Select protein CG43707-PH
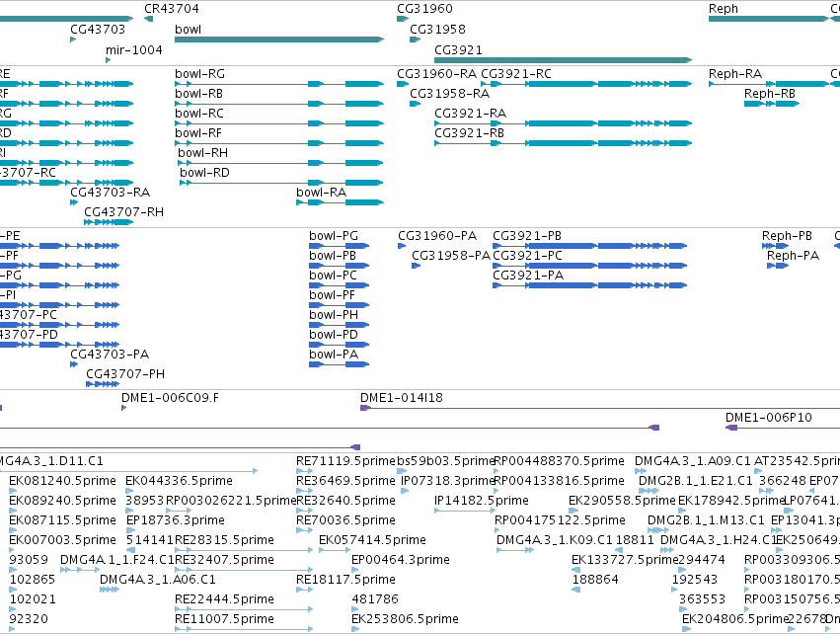 click(x=103, y=384)
